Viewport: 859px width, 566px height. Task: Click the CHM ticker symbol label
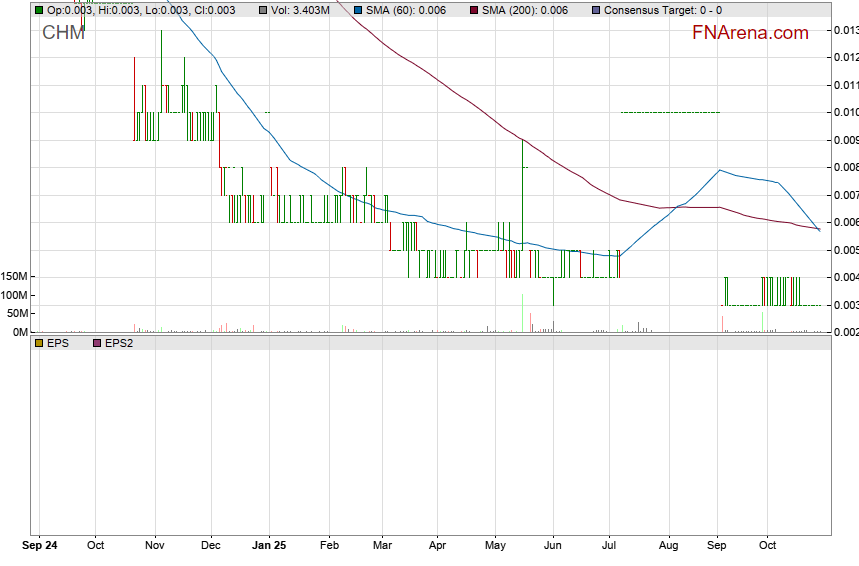[x=63, y=33]
